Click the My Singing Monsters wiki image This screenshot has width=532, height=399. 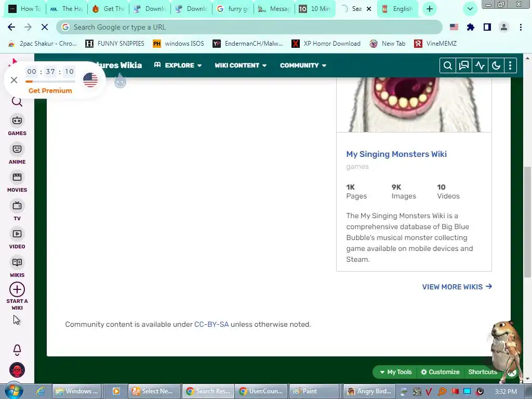pyautogui.click(x=414, y=104)
